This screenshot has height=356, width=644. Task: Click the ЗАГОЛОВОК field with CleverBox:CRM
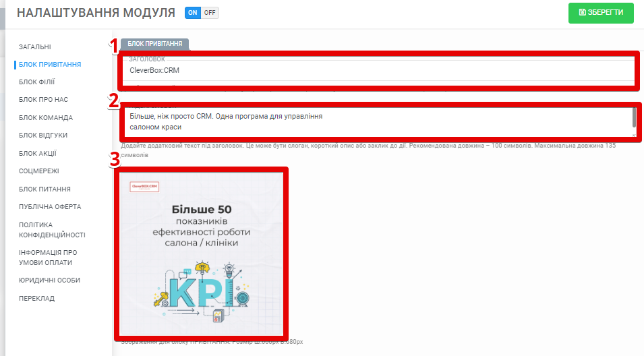click(x=378, y=70)
